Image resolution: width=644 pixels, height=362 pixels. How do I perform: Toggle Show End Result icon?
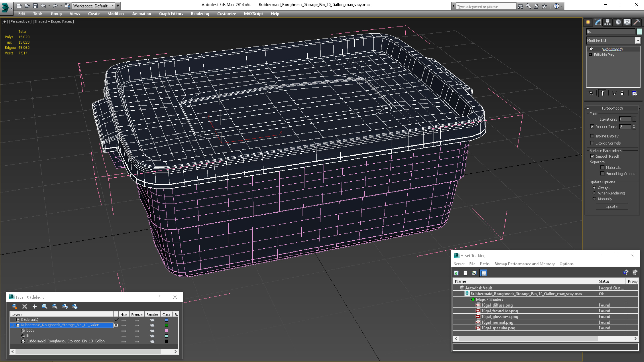pyautogui.click(x=602, y=93)
